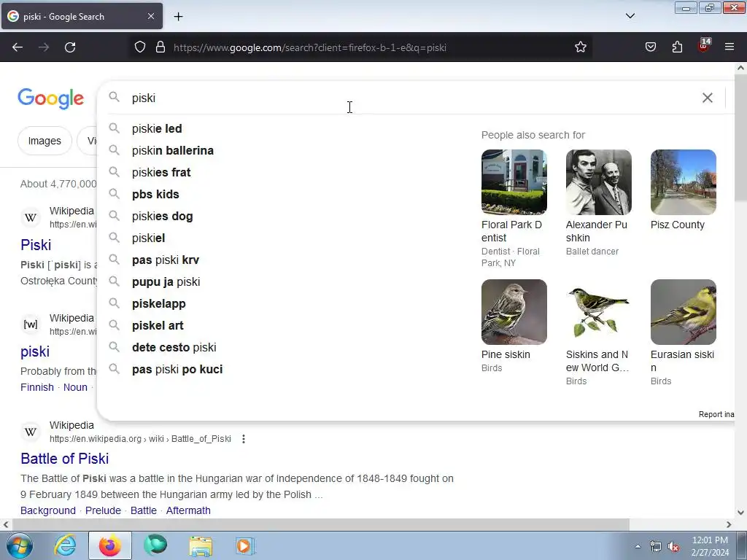Open the list all tabs dropdown arrow
The width and height of the screenshot is (747, 560).
pos(630,16)
